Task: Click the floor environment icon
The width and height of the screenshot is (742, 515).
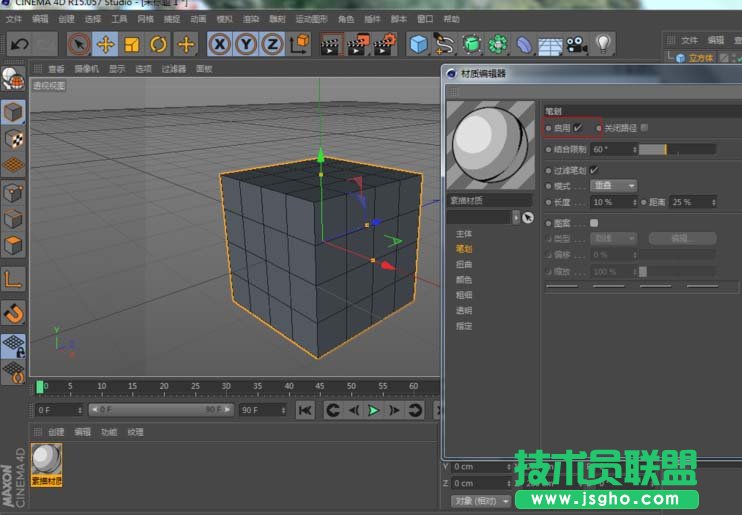Action: pos(550,46)
